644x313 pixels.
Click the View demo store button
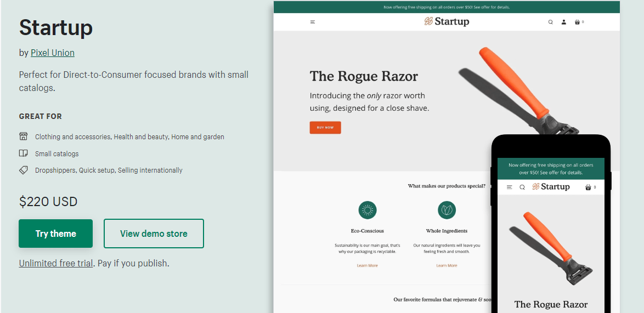point(154,234)
